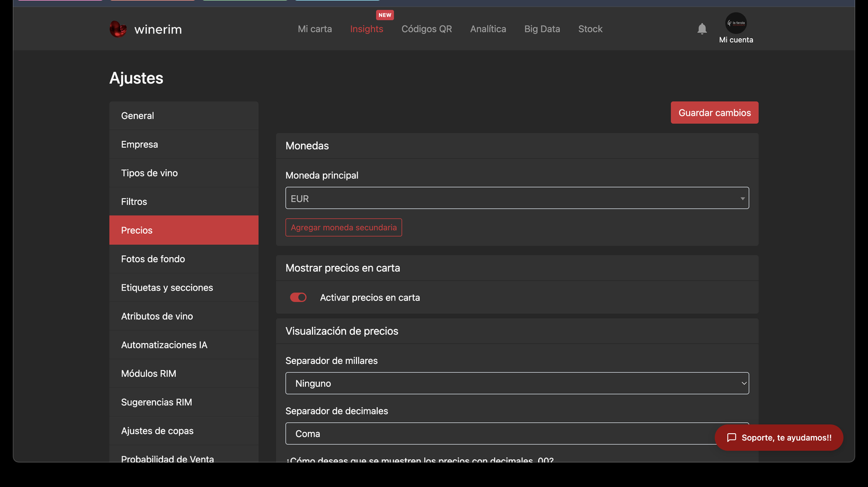Open Atributos de vino settings
This screenshot has height=487, width=868.
pyautogui.click(x=184, y=316)
